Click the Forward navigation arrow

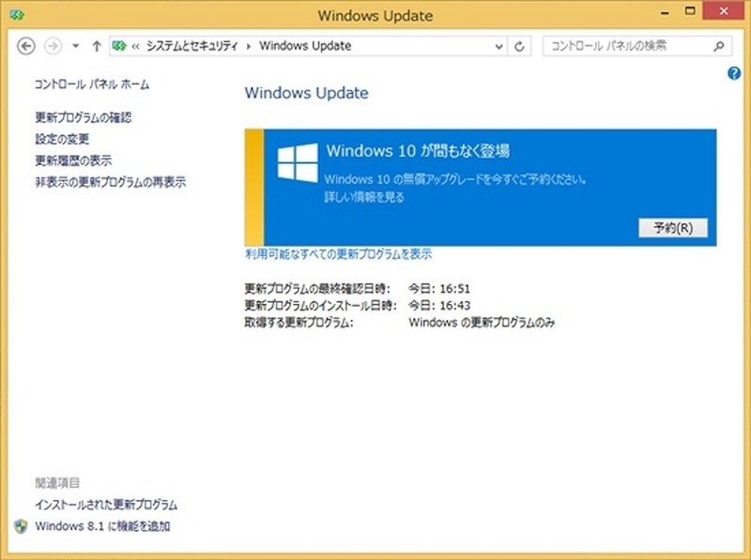pos(53,46)
